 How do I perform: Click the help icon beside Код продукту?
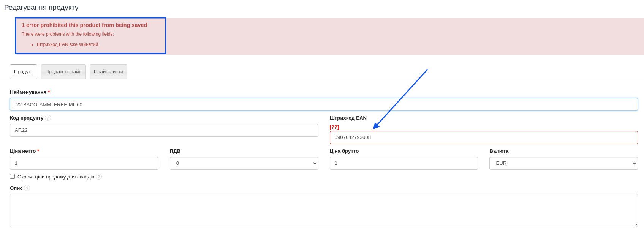coord(48,118)
